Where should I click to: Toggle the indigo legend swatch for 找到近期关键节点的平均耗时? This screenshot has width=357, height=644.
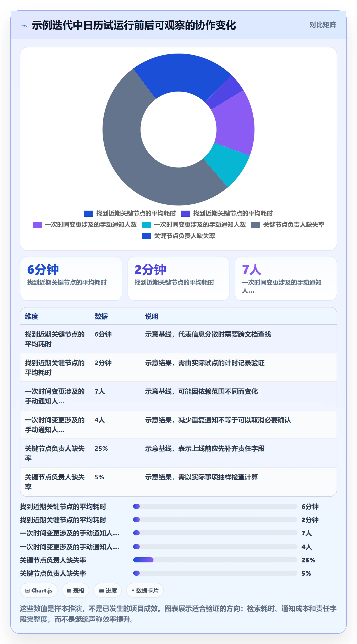[186, 213]
